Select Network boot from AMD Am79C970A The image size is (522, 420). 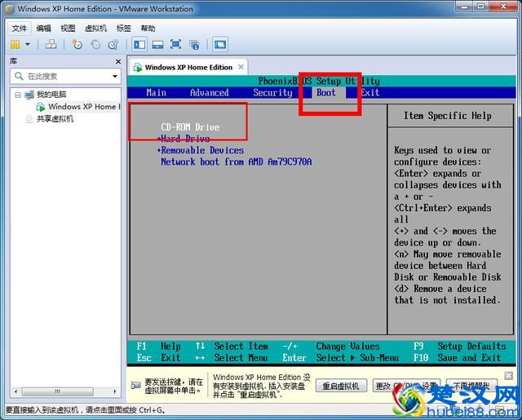click(x=237, y=161)
